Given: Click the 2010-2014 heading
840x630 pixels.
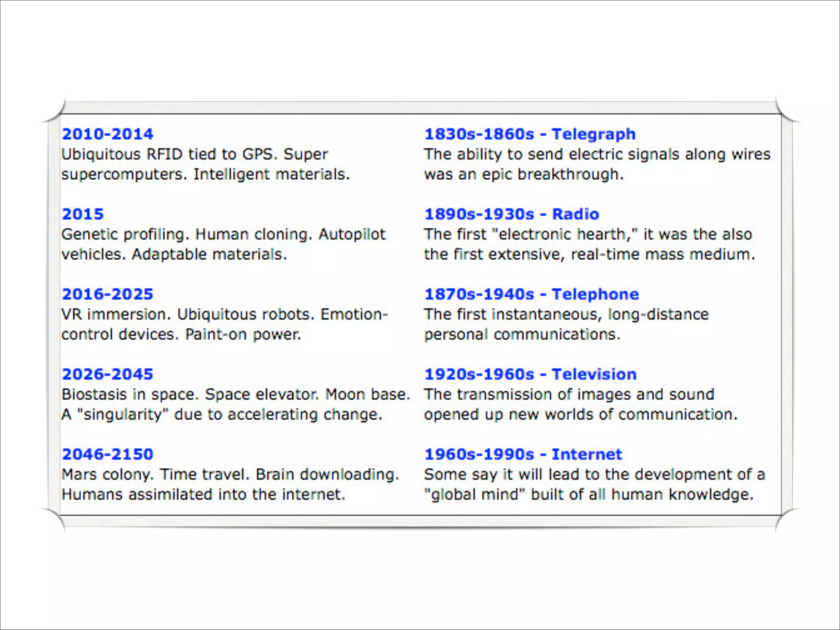Looking at the screenshot, I should click(107, 134).
